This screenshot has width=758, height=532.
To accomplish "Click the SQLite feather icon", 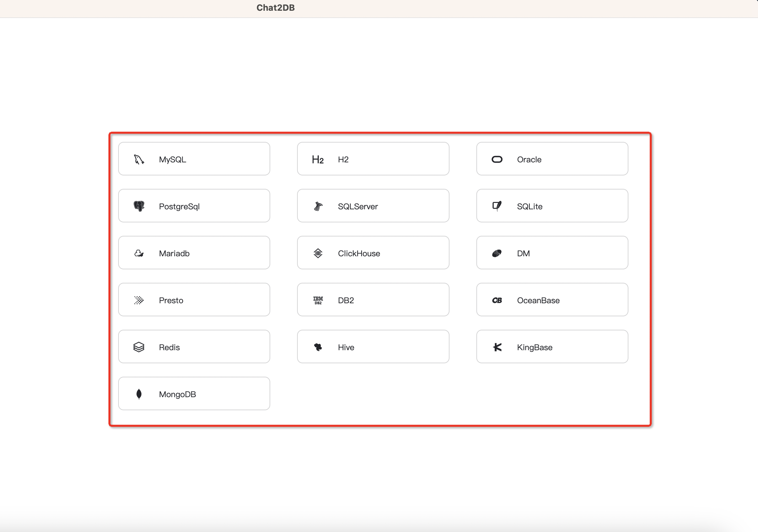I will click(497, 206).
